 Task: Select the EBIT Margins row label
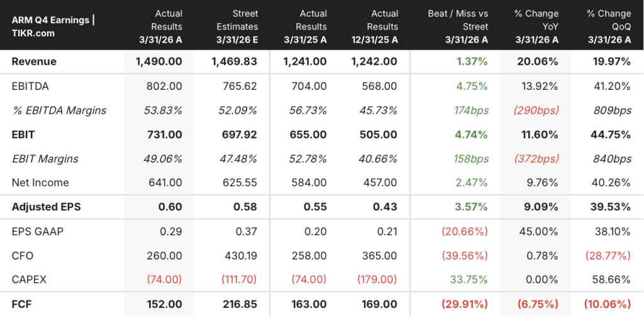[x=45, y=158]
